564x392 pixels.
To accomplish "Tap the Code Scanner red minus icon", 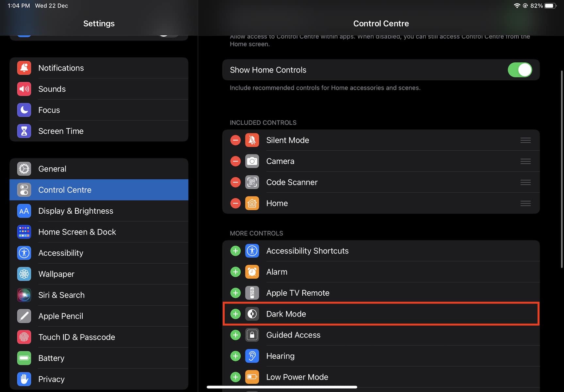I will pyautogui.click(x=235, y=182).
